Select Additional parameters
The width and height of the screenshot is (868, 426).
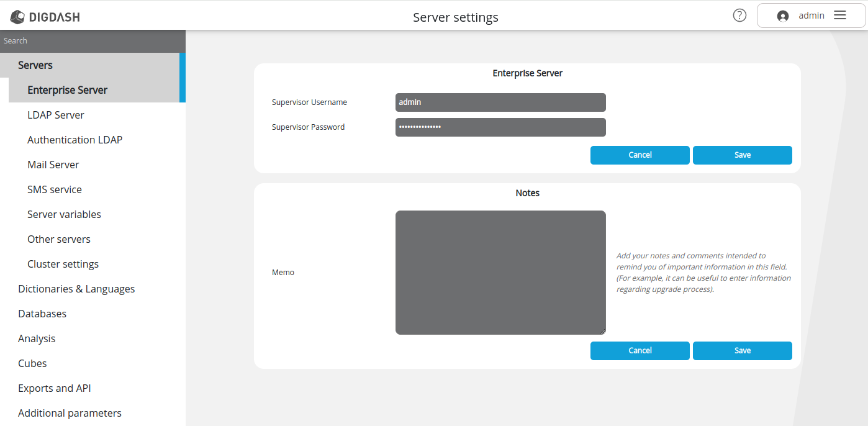[x=70, y=413]
